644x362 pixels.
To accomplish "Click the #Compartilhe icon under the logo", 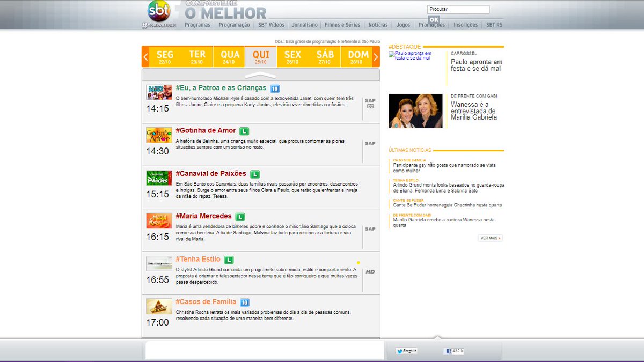I will 159,25.
